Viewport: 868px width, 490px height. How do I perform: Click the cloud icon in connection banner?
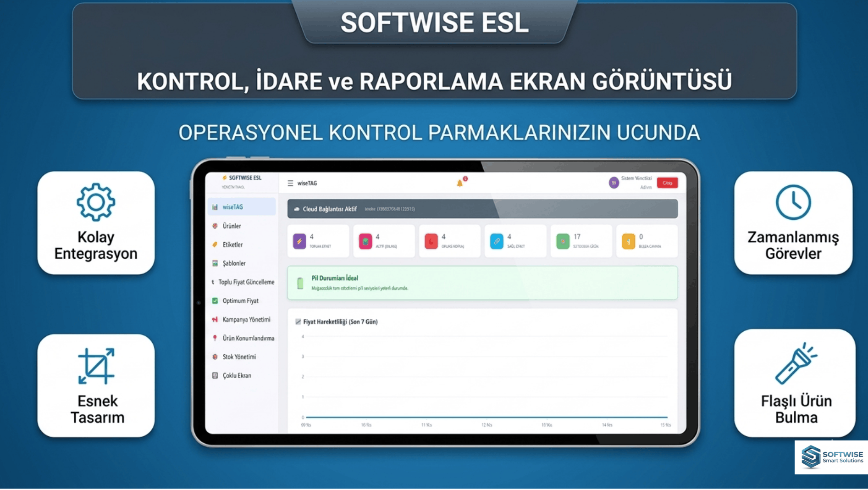pyautogui.click(x=297, y=209)
